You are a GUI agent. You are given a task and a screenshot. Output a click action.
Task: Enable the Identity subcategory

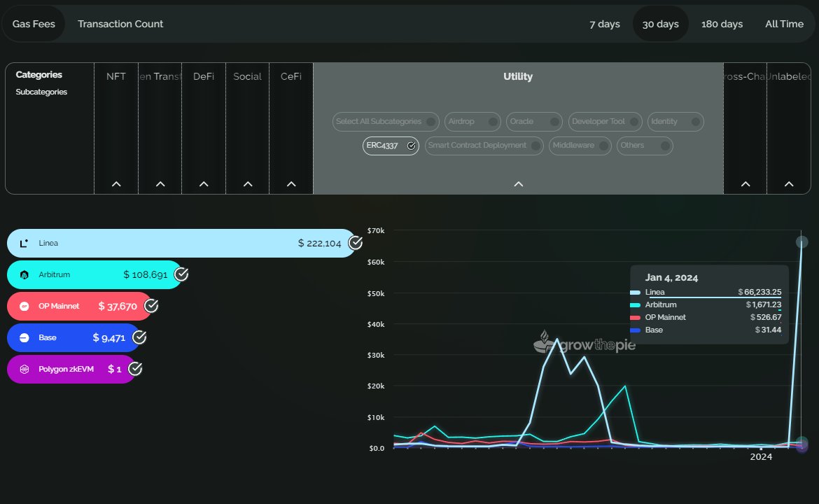coord(675,122)
